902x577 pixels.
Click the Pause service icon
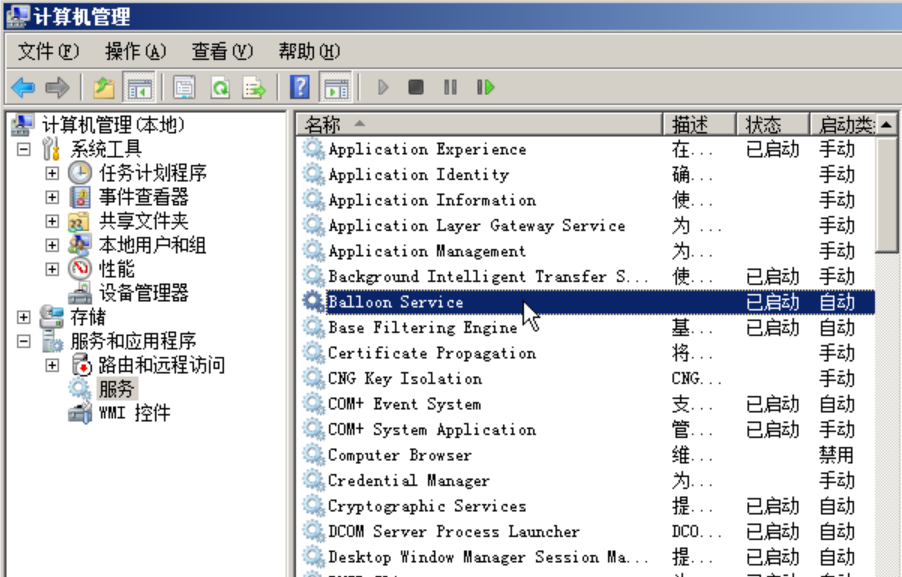click(x=450, y=87)
